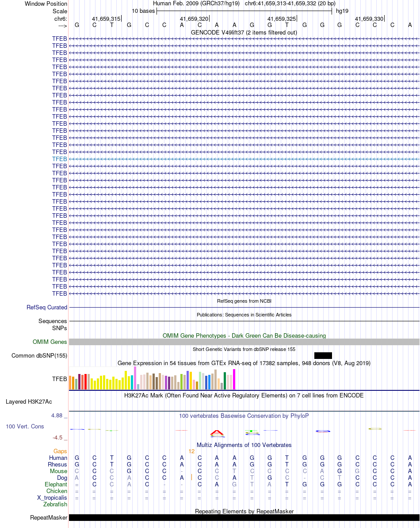
Task: Click the yellow oval glyph in conservation track
Action: pos(375,429)
